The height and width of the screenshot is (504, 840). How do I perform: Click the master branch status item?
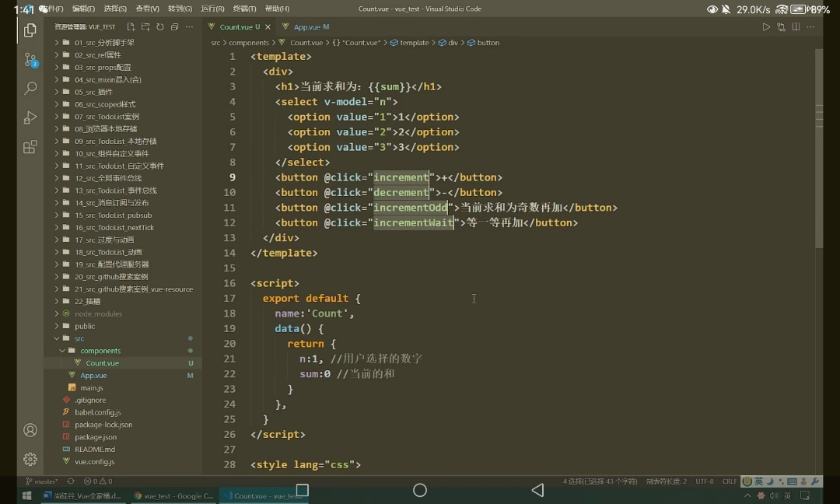[42, 481]
